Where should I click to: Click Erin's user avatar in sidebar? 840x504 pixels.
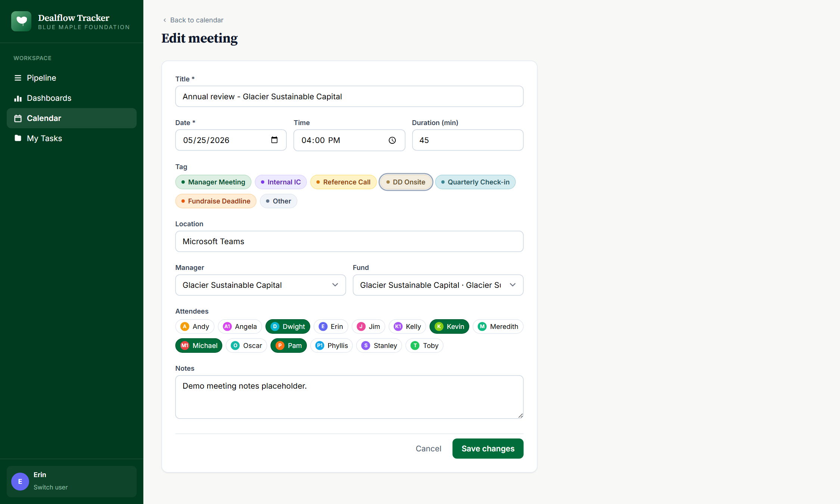(x=20, y=482)
